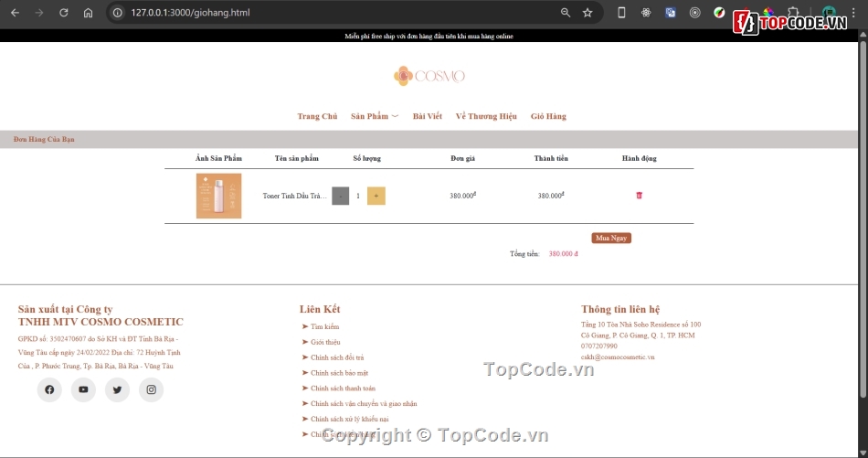The width and height of the screenshot is (868, 458).
Task: Delete the toner using trash icon
Action: pyautogui.click(x=639, y=195)
